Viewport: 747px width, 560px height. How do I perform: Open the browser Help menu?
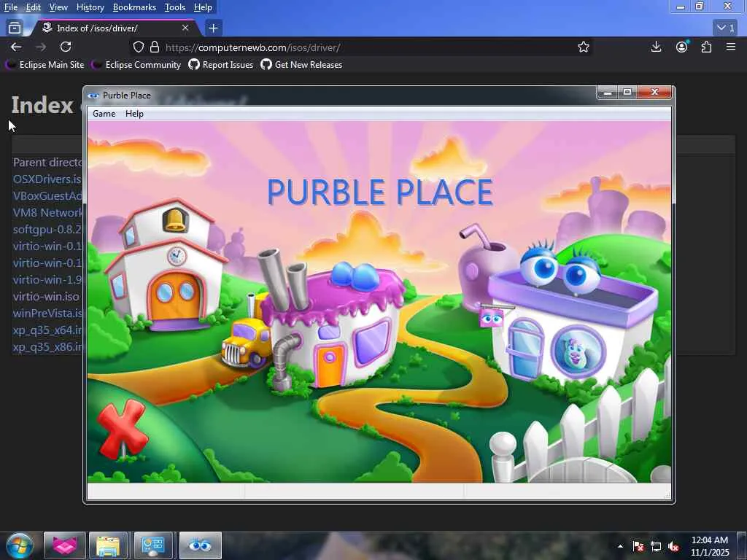coord(203,7)
